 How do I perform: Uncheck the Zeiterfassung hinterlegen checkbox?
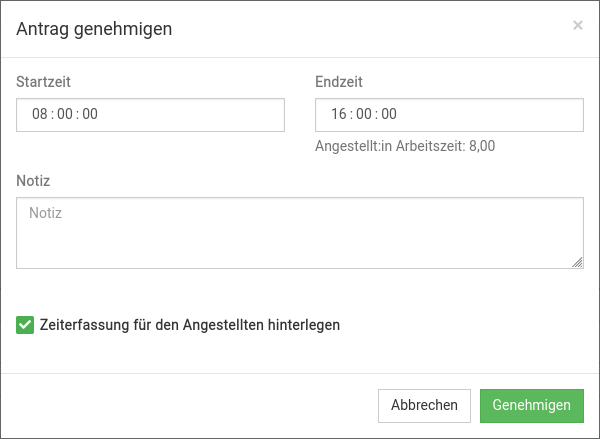point(25,325)
